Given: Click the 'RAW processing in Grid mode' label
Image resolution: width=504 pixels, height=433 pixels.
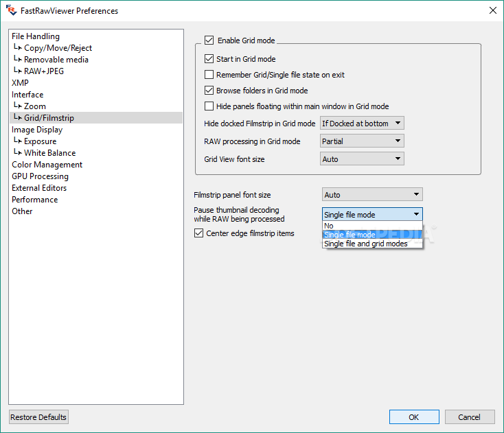Looking at the screenshot, I should (252, 141).
